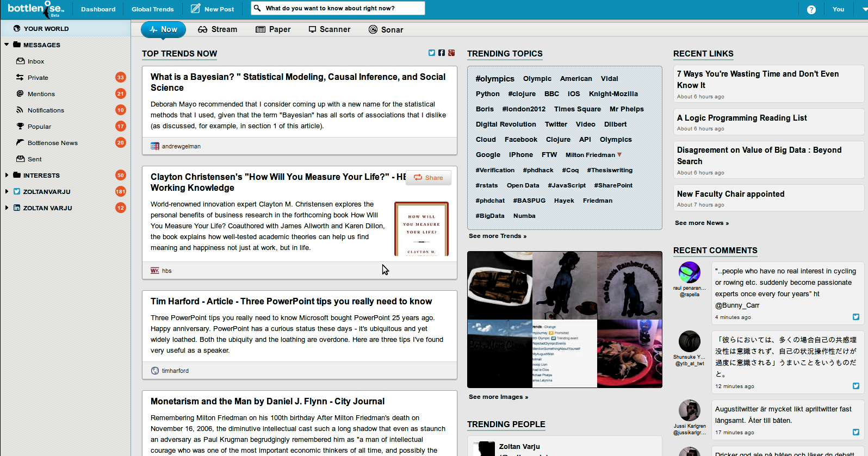The image size is (868, 456).
Task: Click See more Trends link
Action: click(498, 236)
